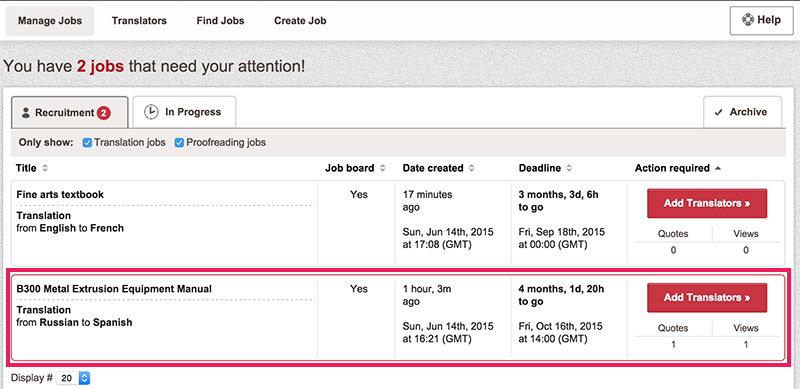Sort by Deadline using its sort arrows
The width and height of the screenshot is (800, 389).
[569, 168]
